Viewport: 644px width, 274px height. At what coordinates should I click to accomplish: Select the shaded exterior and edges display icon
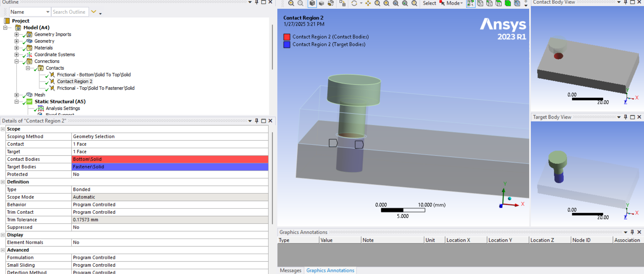pos(312,3)
